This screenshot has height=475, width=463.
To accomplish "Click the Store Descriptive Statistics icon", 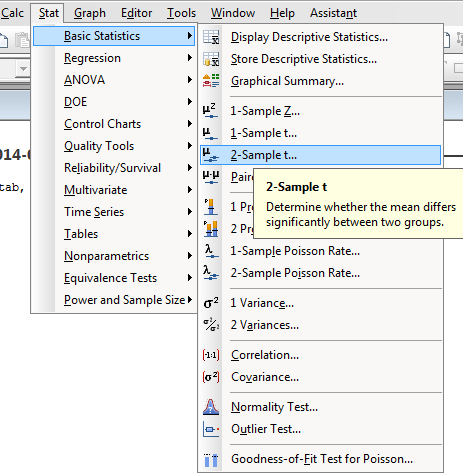I will pos(211,59).
